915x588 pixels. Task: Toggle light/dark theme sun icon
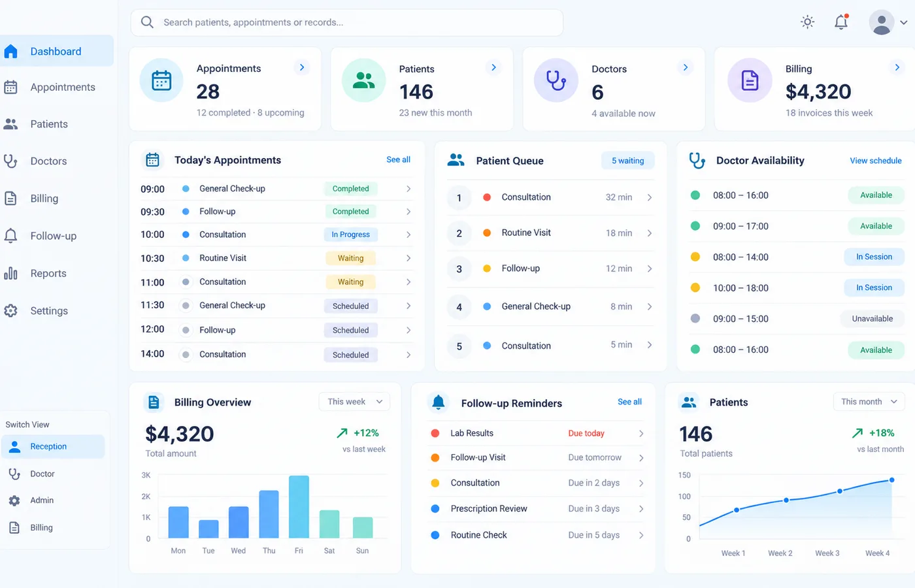pos(808,22)
